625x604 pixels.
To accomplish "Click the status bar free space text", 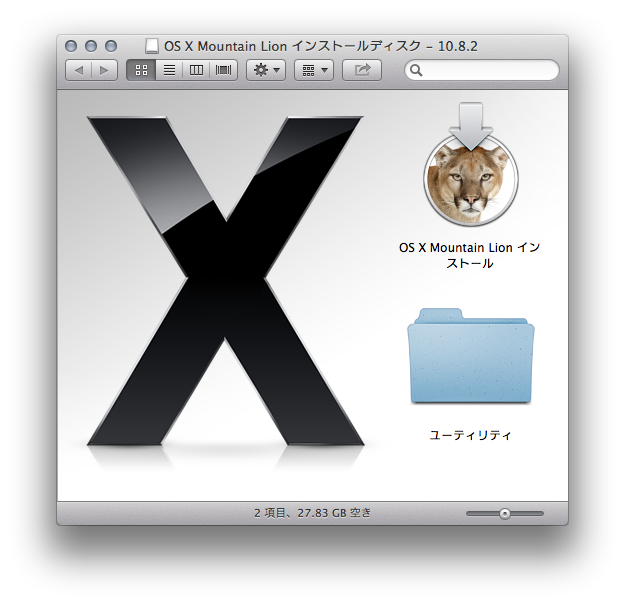I will pos(312,513).
